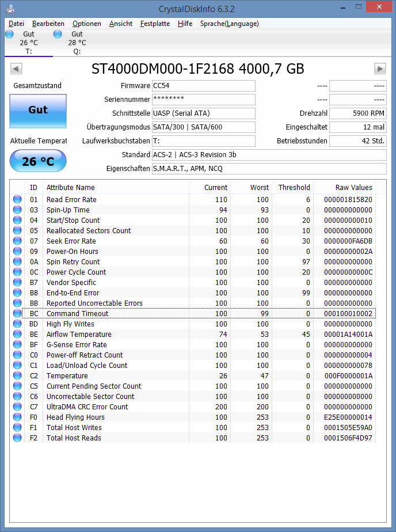Select the Uncorrectable Sector Count row name

(90, 396)
